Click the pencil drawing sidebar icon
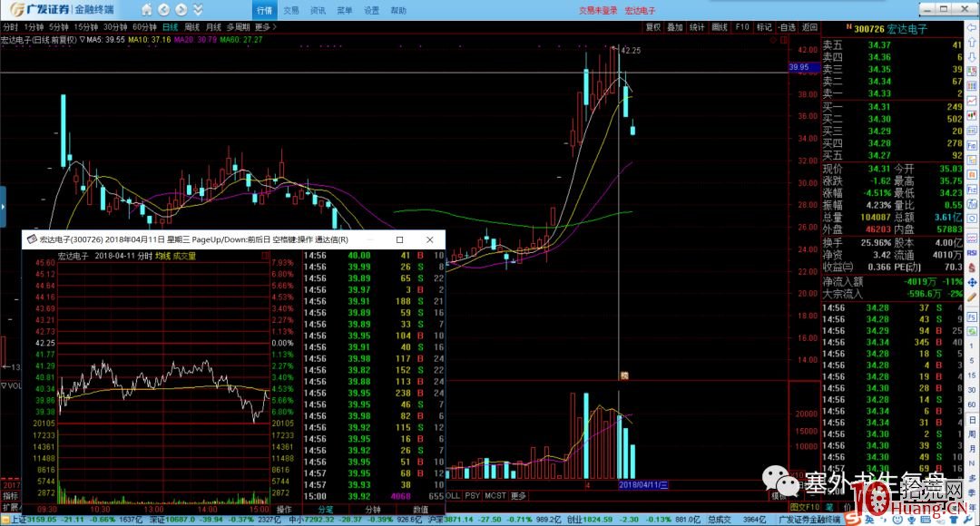 973,297
